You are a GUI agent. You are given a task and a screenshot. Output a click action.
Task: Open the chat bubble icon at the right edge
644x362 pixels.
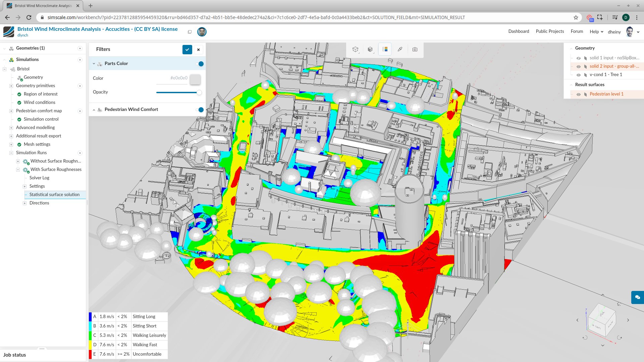coord(637,297)
